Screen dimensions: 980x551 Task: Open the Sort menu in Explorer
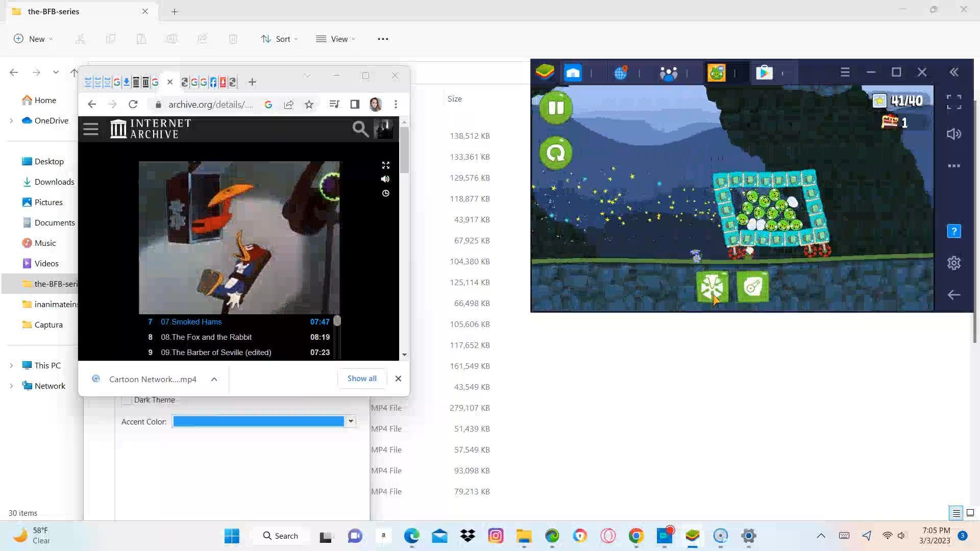click(x=280, y=39)
